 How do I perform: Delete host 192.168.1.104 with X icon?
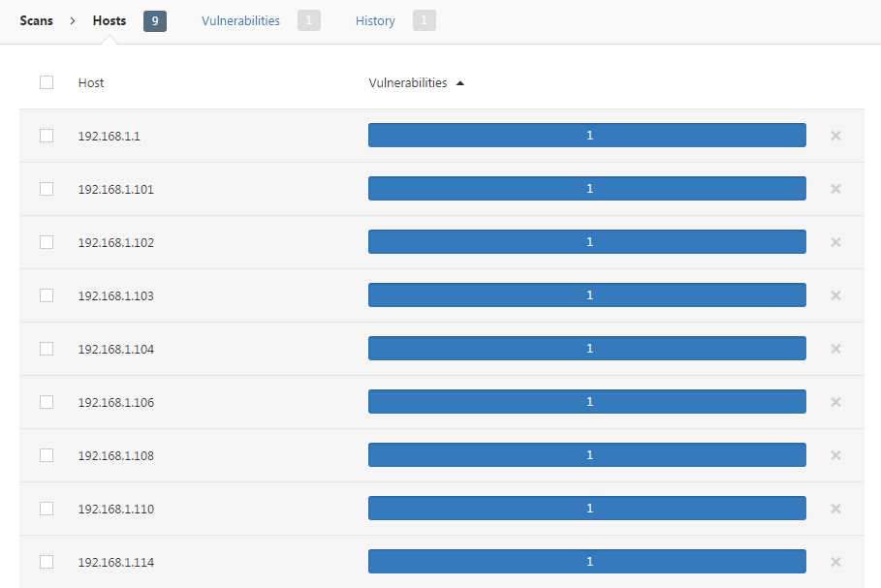point(835,349)
